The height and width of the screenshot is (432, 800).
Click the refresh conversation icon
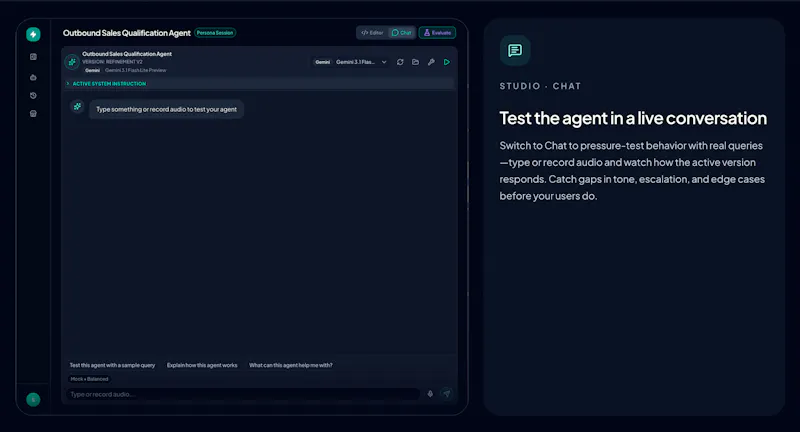(400, 62)
